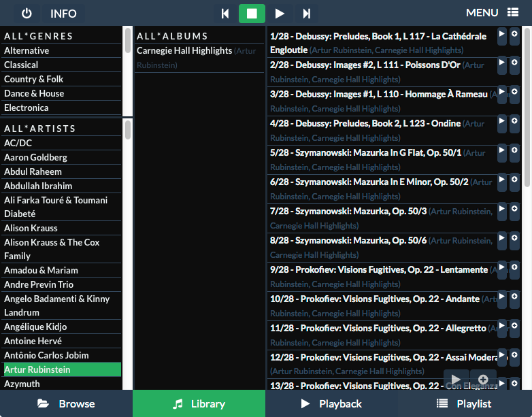This screenshot has width=532, height=417.
Task: Start playback with the top play button
Action: coord(280,14)
